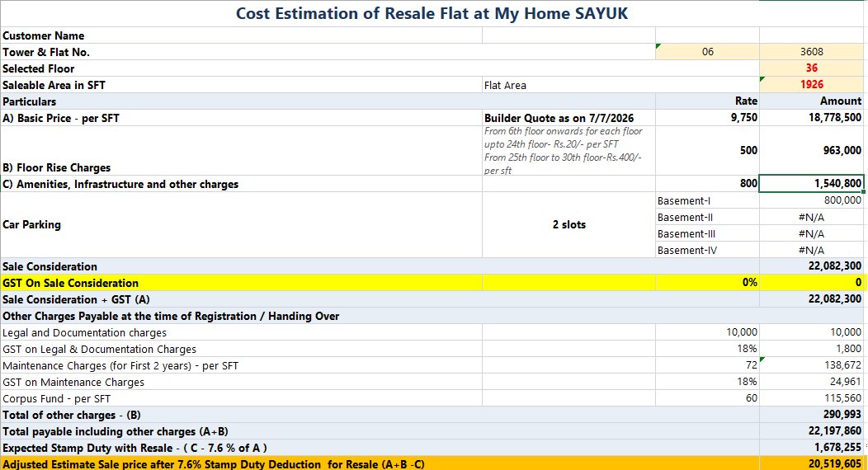
Task: Click 'C) Amenities, Infrastructure and other charges' label
Action: coord(120,184)
